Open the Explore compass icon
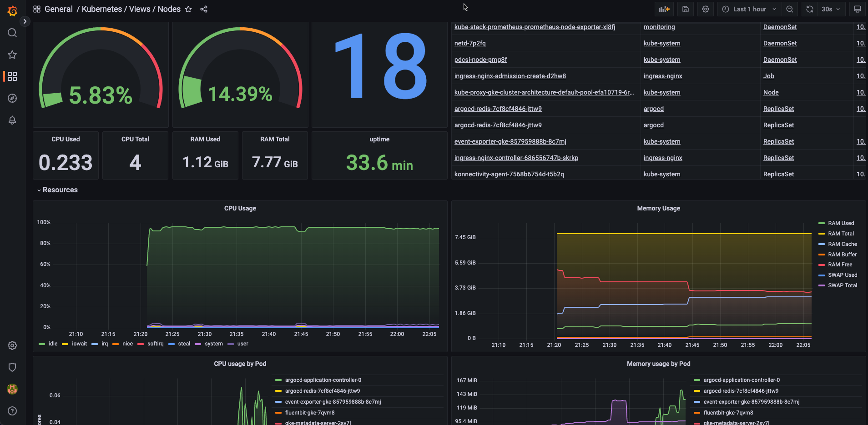Image resolution: width=868 pixels, height=425 pixels. 12,98
